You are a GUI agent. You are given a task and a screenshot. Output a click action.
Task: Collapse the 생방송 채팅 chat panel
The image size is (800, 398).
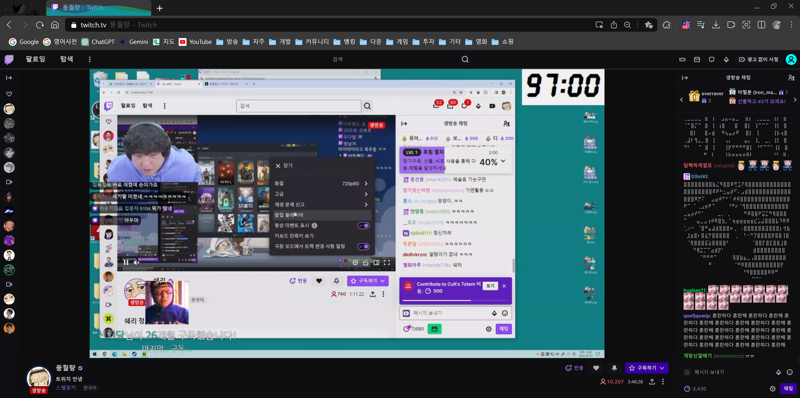[x=685, y=78]
